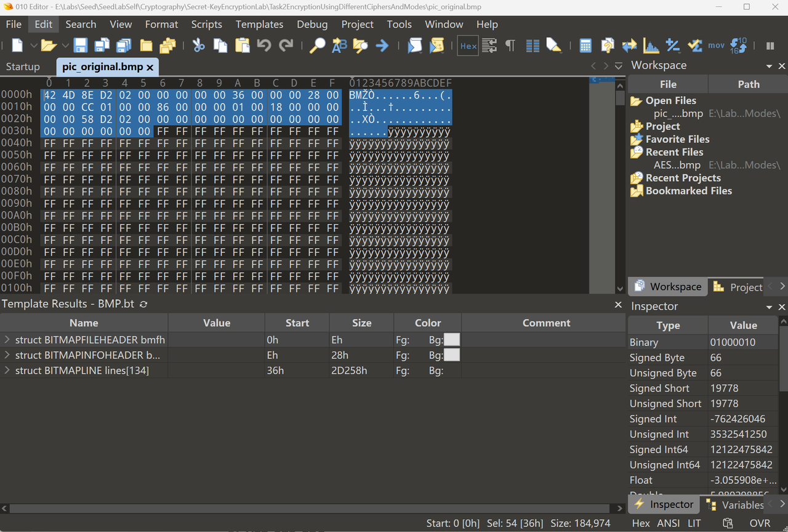
Task: Copy selection with the Copy icon
Action: coord(220,46)
